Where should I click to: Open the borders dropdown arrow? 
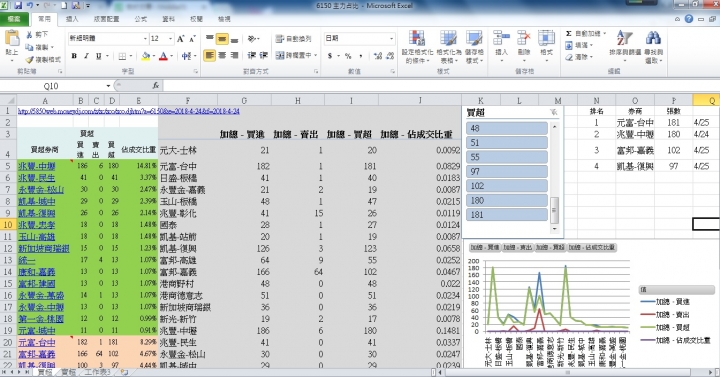[x=131, y=56]
